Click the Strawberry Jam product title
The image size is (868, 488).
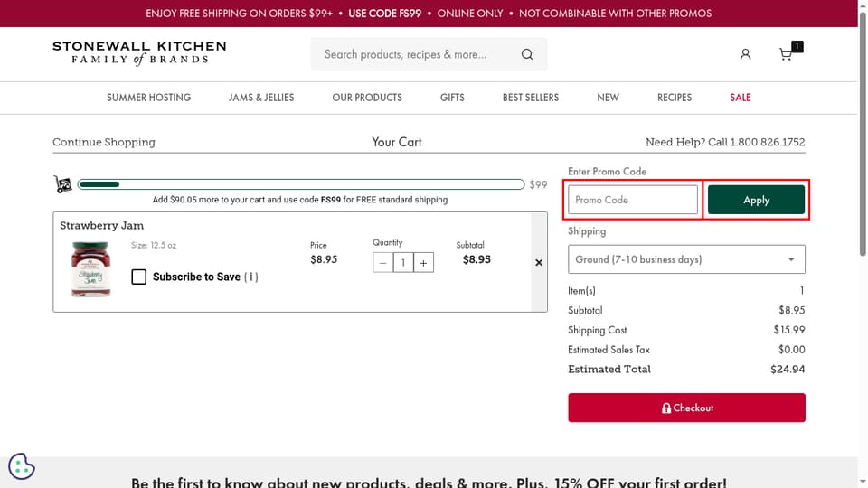pos(102,226)
